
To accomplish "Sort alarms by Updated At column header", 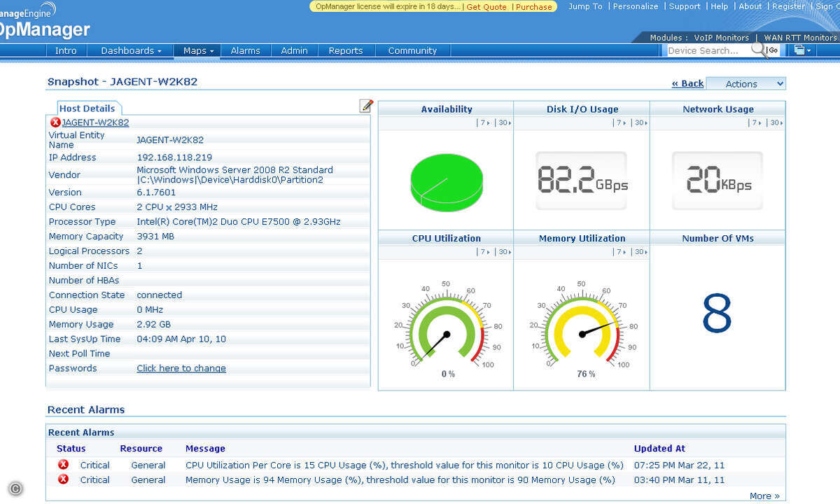I will (659, 449).
